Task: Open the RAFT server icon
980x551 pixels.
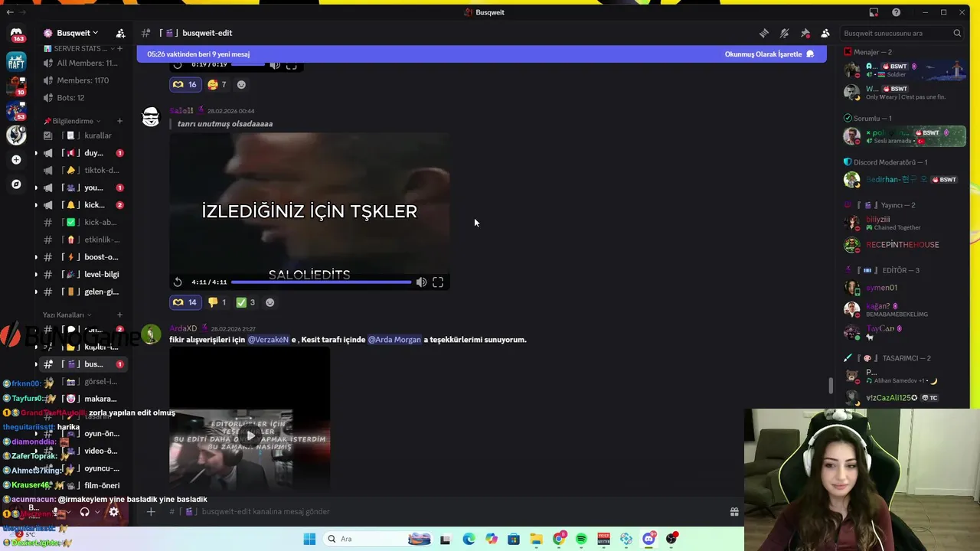Action: [x=16, y=61]
